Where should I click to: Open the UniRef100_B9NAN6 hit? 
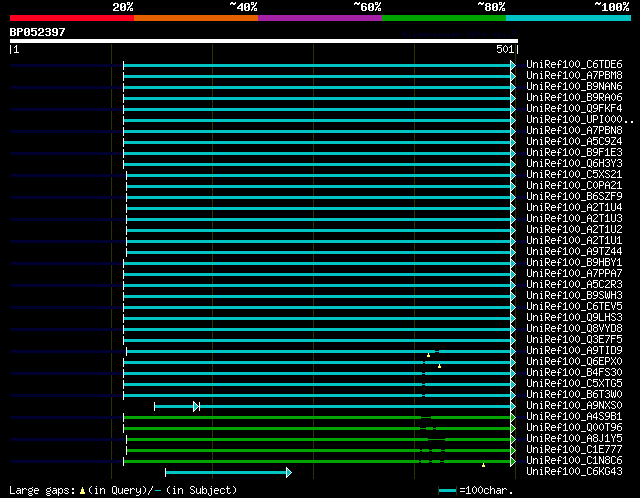tap(574, 86)
